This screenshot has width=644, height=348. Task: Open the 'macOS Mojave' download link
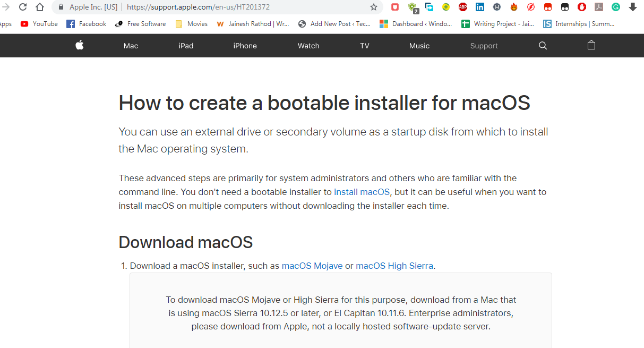312,266
